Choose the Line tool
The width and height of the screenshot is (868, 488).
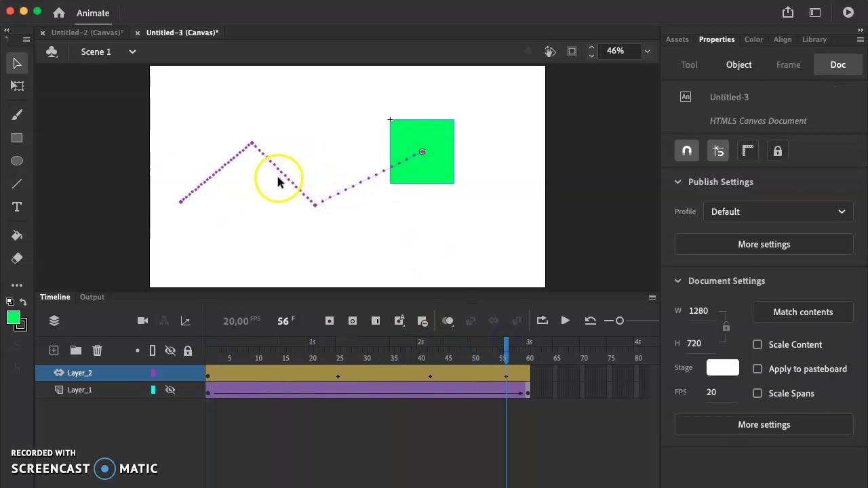click(17, 184)
